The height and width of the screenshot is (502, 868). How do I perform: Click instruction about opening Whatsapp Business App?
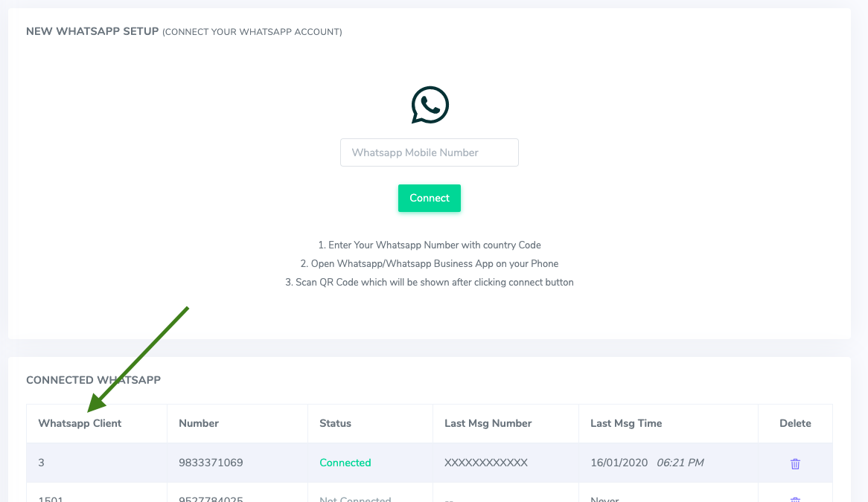[430, 264]
